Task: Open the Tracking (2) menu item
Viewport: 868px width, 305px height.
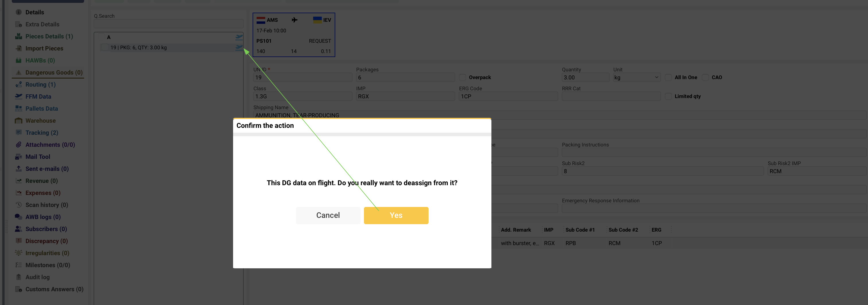Action: click(x=42, y=133)
